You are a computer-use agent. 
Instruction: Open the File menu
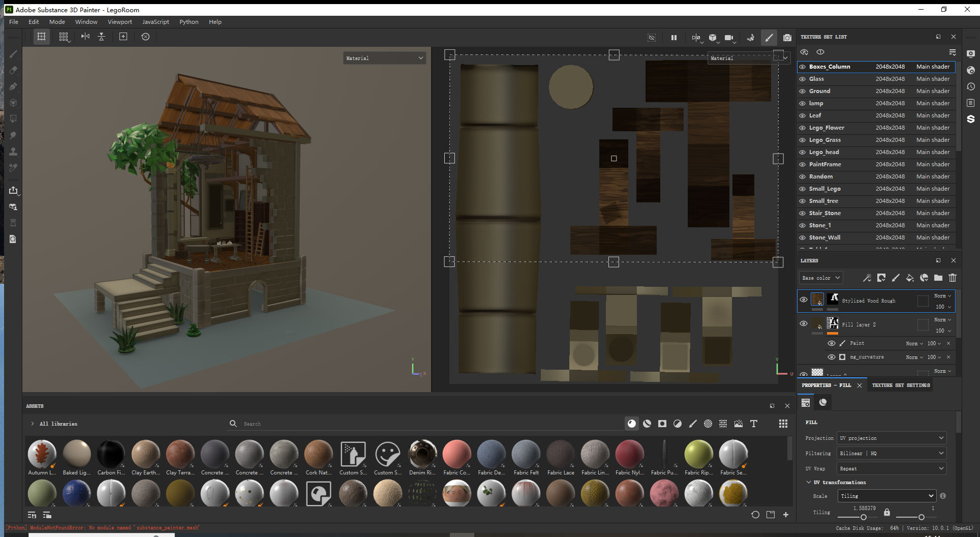coord(14,22)
